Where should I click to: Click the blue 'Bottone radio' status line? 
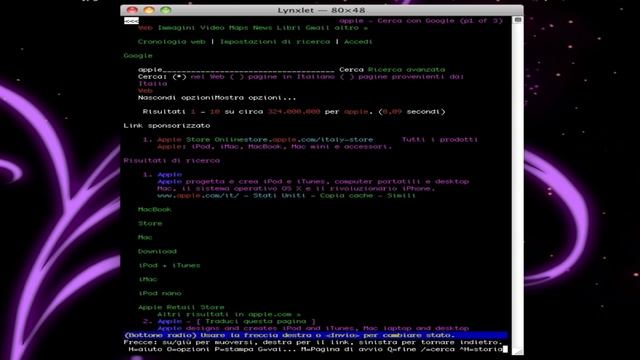pyautogui.click(x=315, y=335)
